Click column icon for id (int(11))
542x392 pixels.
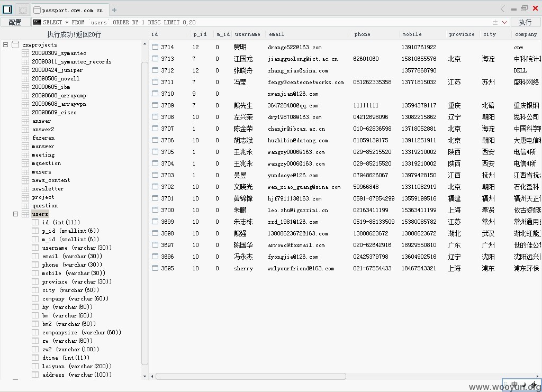click(x=35, y=222)
